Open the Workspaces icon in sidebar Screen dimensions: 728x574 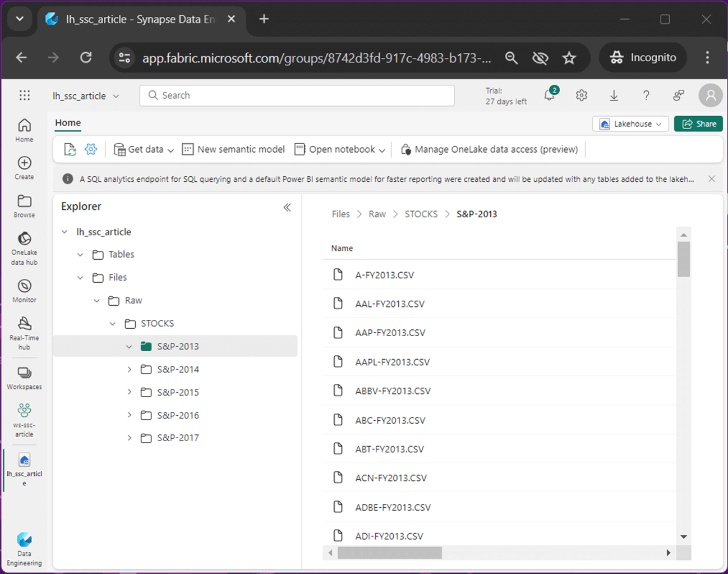point(24,378)
